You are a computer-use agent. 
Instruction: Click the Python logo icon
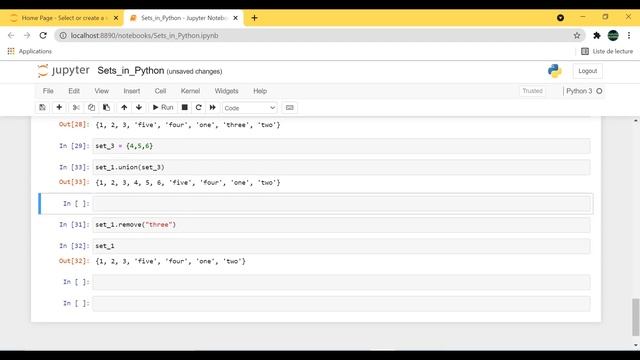click(554, 71)
